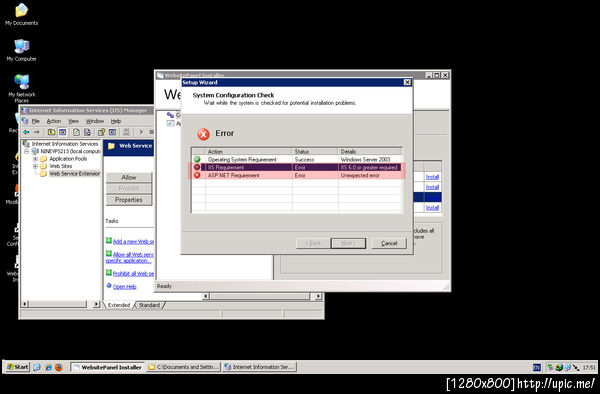Switch to WebsitePanel Installer taskbar button
The width and height of the screenshot is (600, 394).
coord(108,367)
